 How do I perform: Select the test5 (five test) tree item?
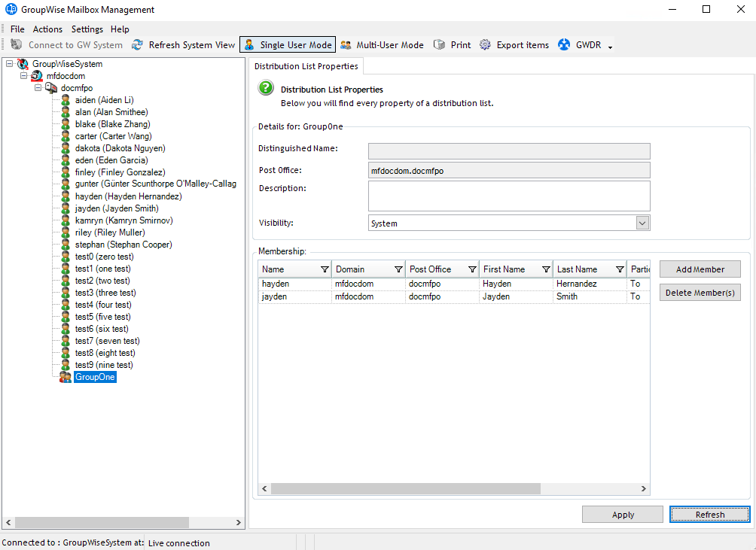click(102, 317)
